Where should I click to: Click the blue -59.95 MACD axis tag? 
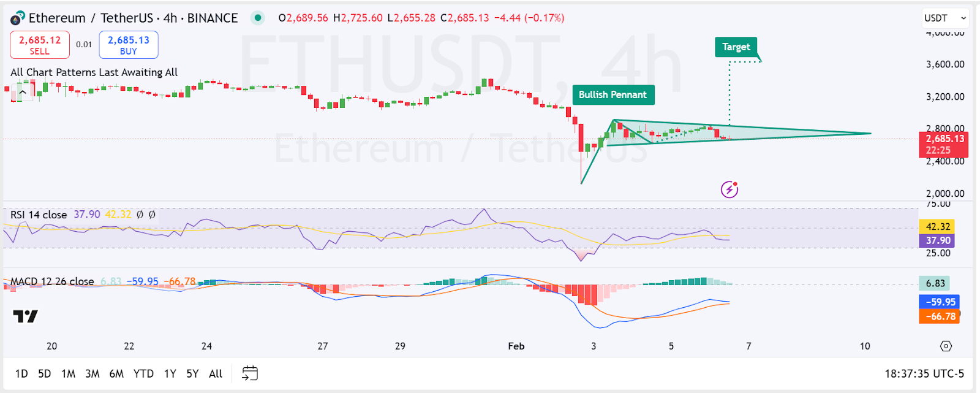tap(940, 302)
